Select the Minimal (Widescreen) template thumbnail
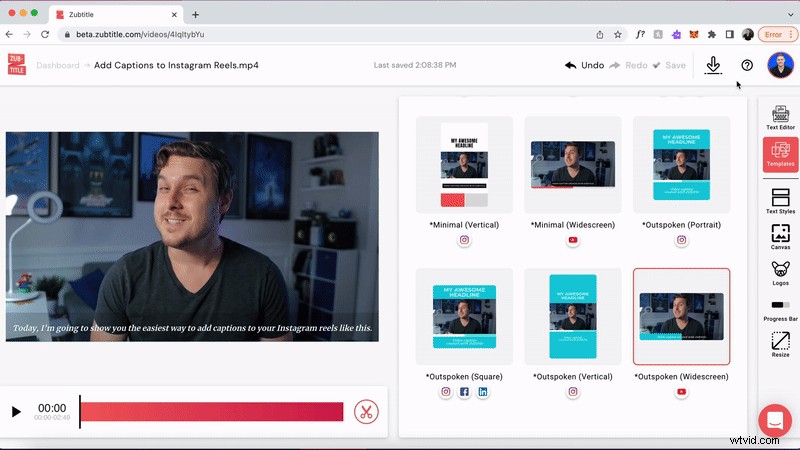 click(573, 164)
